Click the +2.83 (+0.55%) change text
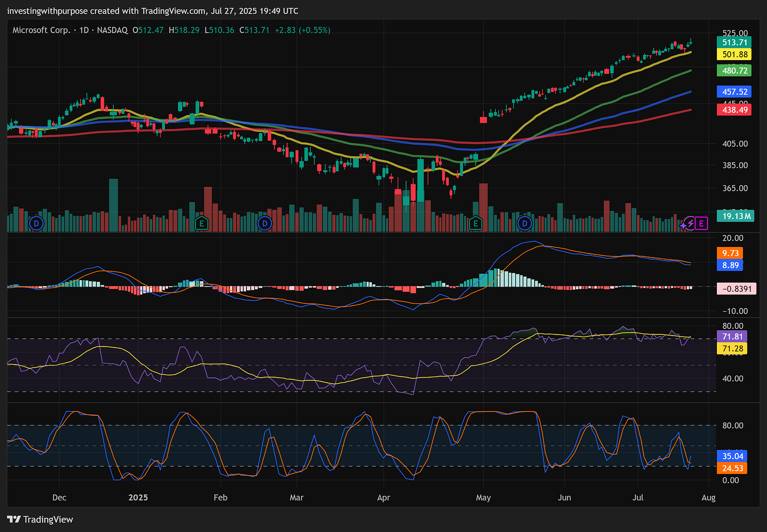767x532 pixels. [303, 30]
